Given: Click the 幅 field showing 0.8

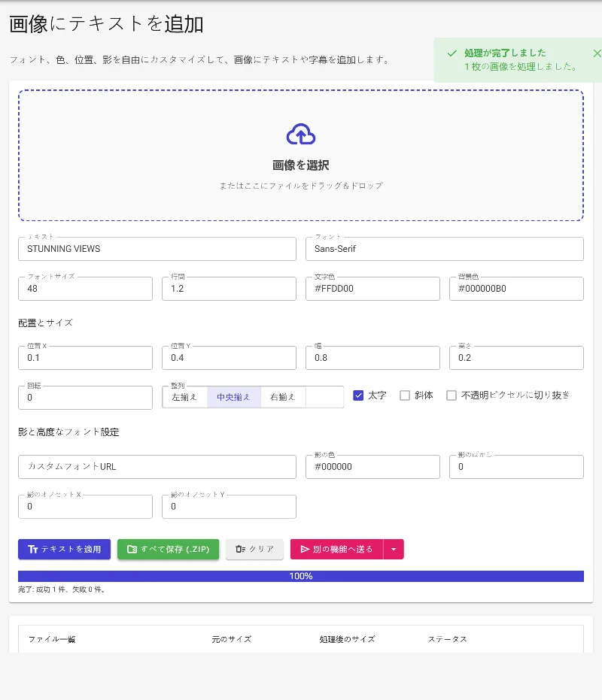Looking at the screenshot, I should tap(372, 358).
